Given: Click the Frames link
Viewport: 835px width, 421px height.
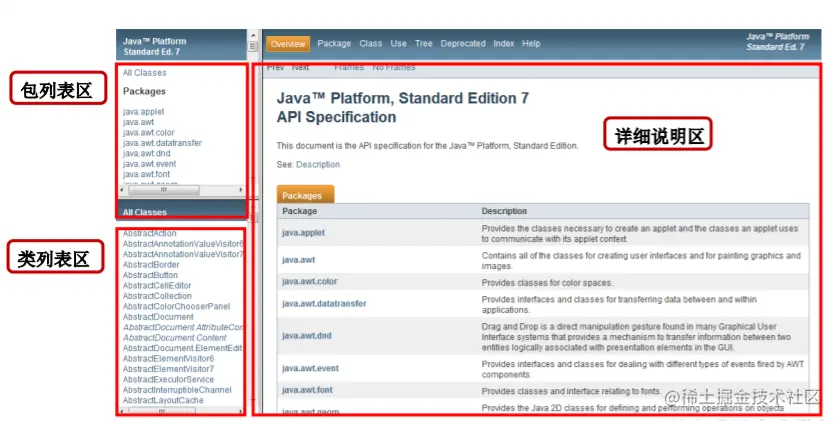Looking at the screenshot, I should point(349,67).
